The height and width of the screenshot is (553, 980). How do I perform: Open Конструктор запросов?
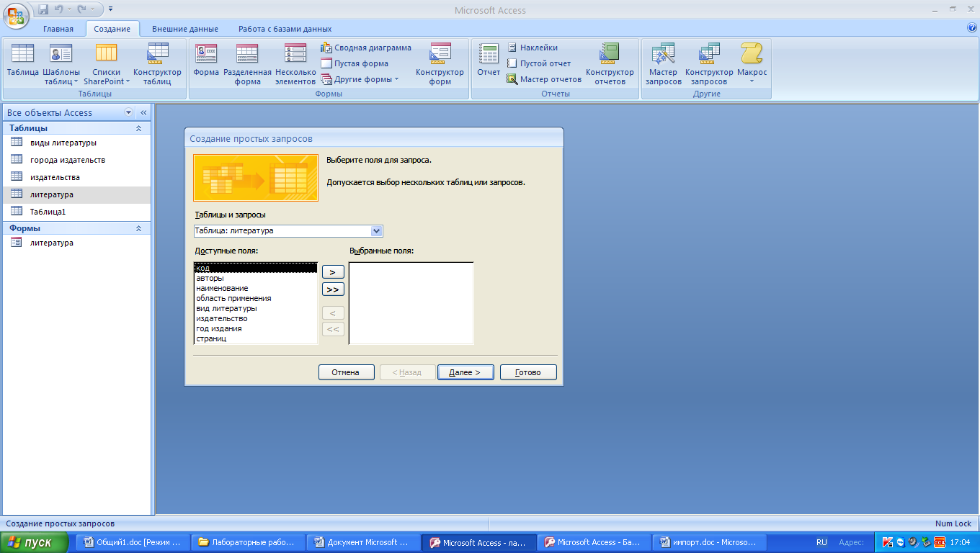[x=709, y=63]
